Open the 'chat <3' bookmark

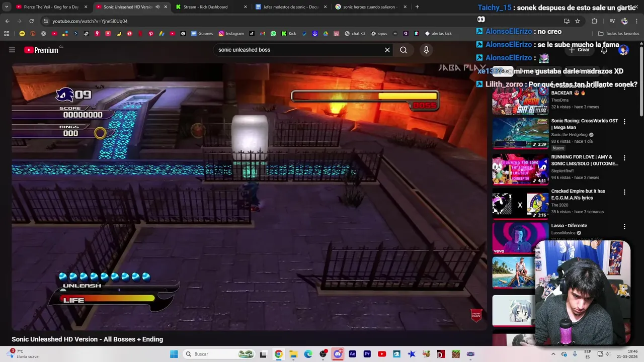click(355, 34)
